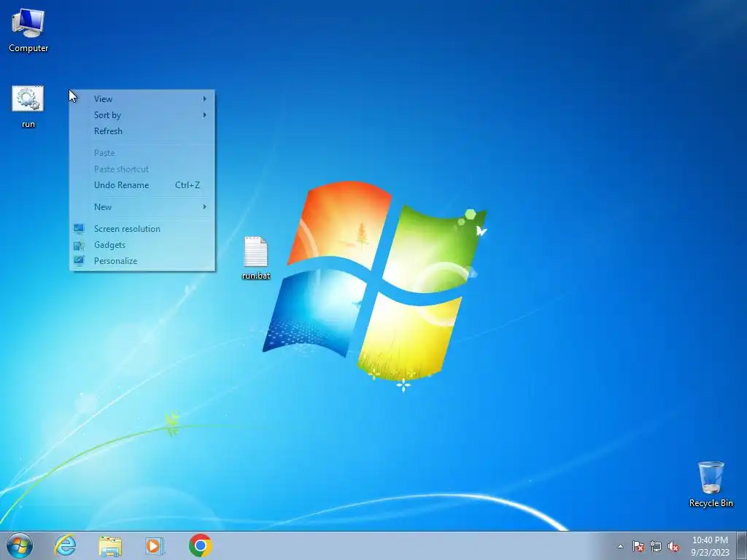Viewport: 747px width, 560px height.
Task: Expand the Sort by submenu
Action: 142,115
